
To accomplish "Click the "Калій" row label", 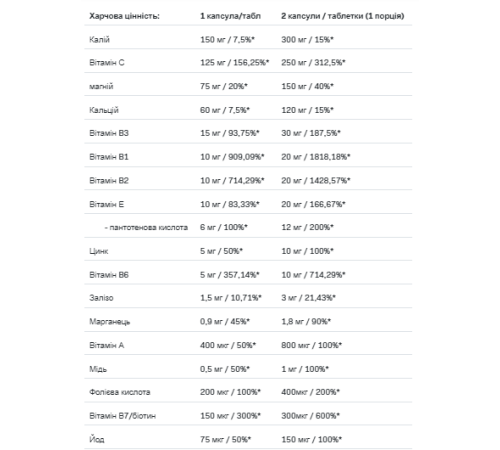I will pos(99,40).
